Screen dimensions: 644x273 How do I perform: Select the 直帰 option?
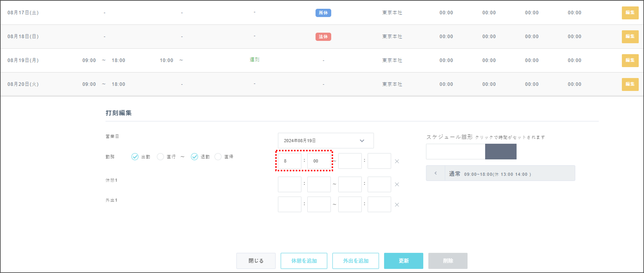click(x=218, y=157)
